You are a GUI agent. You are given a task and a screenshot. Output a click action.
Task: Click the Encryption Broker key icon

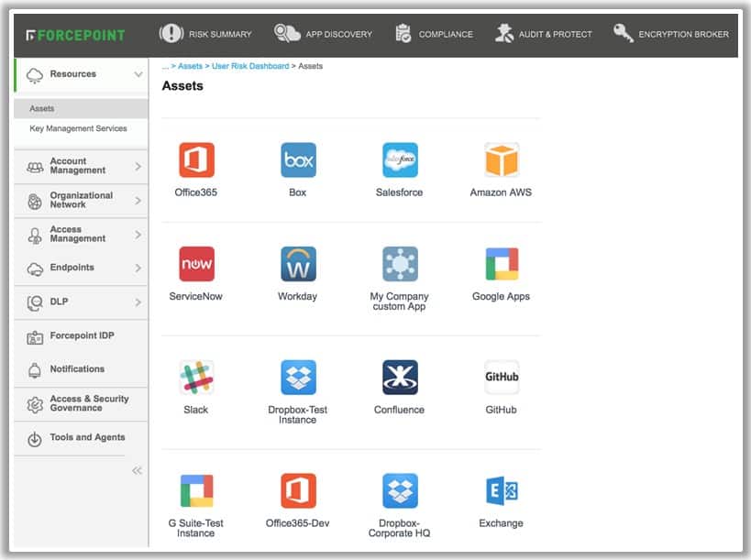(624, 33)
